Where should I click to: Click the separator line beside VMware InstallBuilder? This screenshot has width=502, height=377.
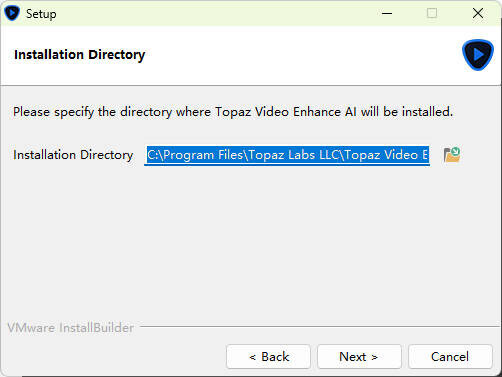click(320, 327)
